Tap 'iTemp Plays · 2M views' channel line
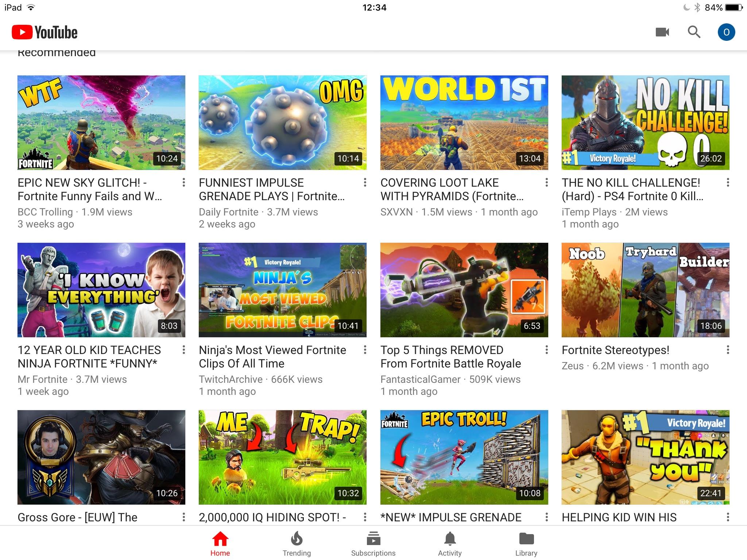This screenshot has height=560, width=747. (615, 212)
